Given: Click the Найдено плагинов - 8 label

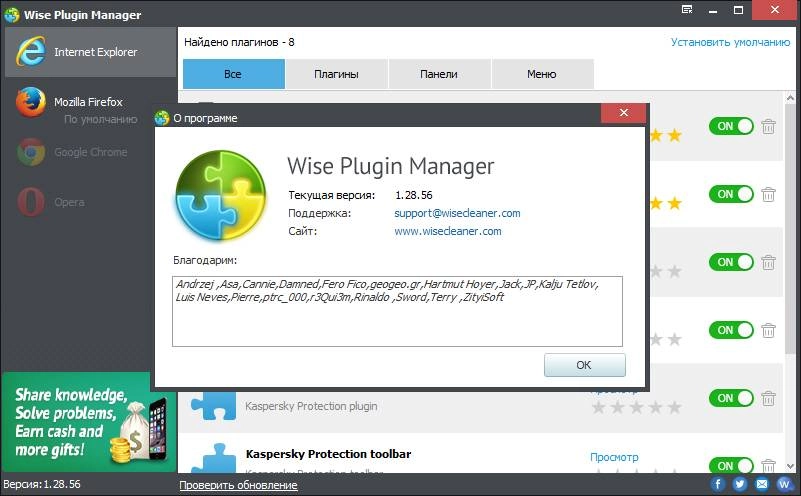Looking at the screenshot, I should [x=239, y=42].
